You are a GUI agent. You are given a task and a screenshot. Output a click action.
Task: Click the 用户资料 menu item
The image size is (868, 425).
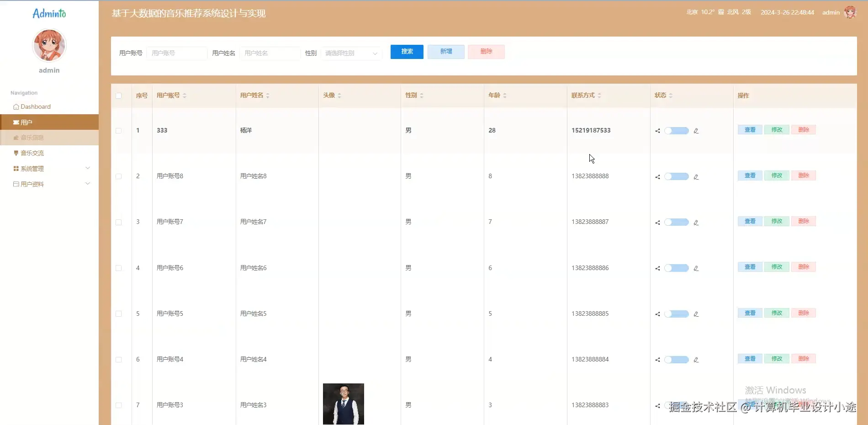[x=49, y=184]
